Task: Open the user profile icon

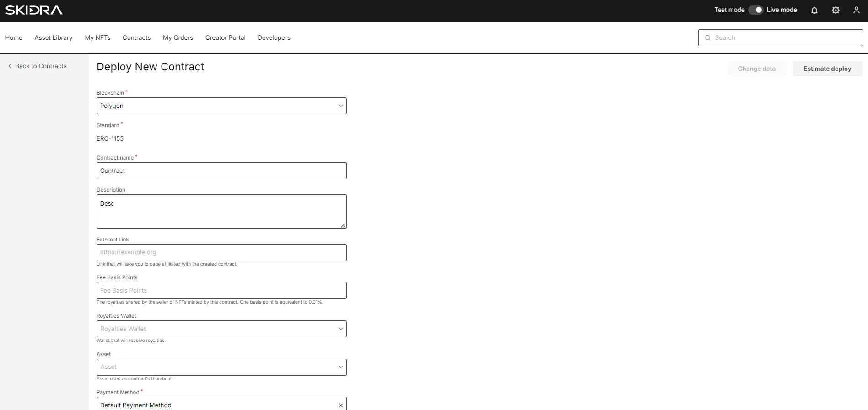Action: (x=857, y=10)
